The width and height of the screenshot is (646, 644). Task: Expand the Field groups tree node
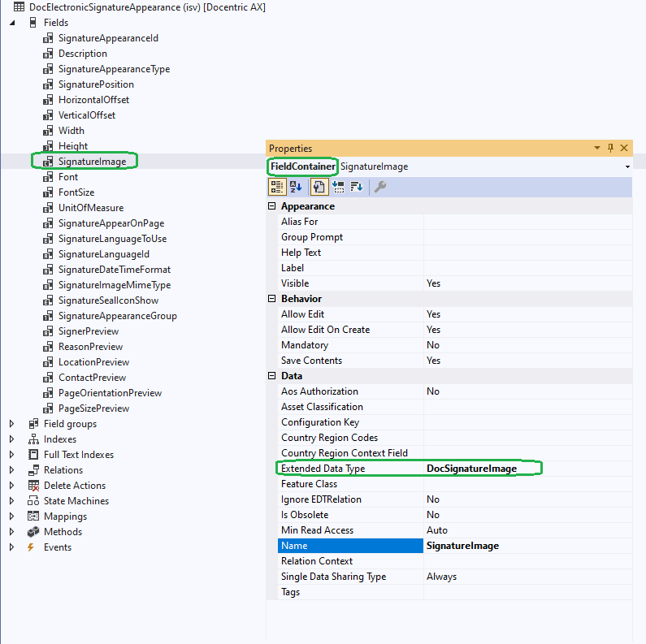click(11, 424)
